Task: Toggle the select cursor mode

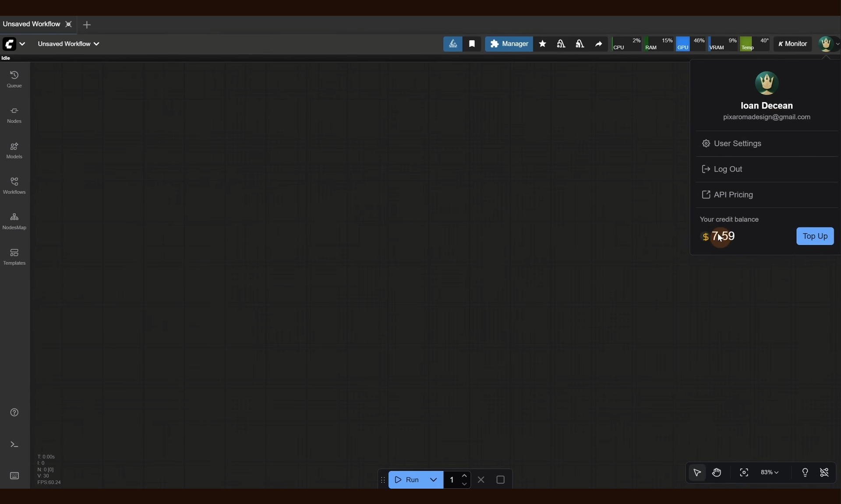Action: point(697,472)
